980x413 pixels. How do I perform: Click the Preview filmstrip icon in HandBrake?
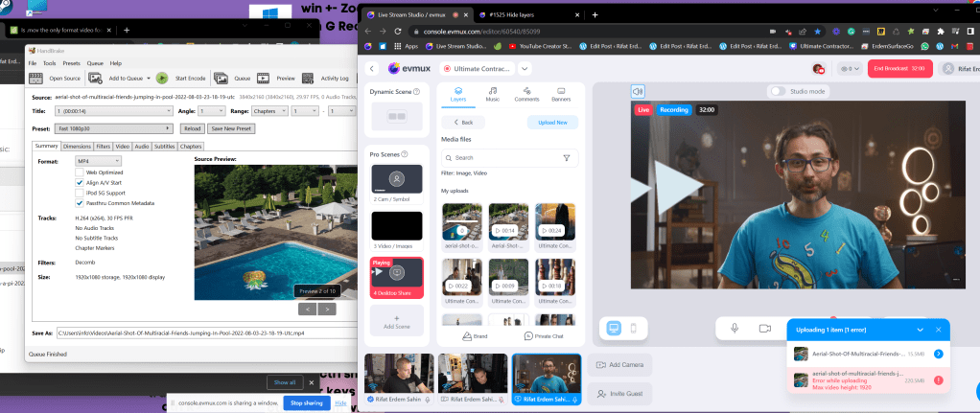[x=264, y=79]
